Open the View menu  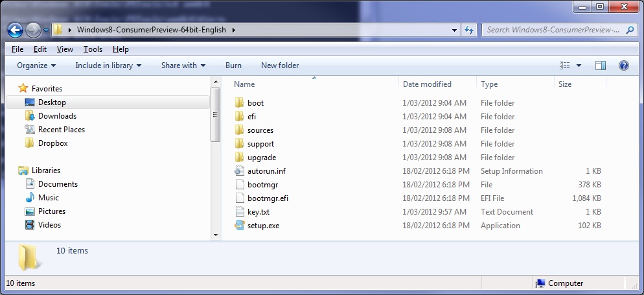[65, 49]
